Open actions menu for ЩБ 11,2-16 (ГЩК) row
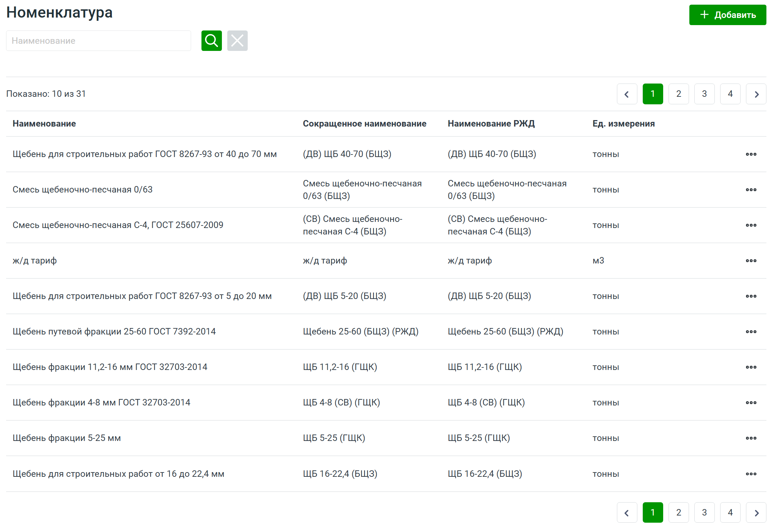Screen dimensions: 770x532 pos(751,367)
